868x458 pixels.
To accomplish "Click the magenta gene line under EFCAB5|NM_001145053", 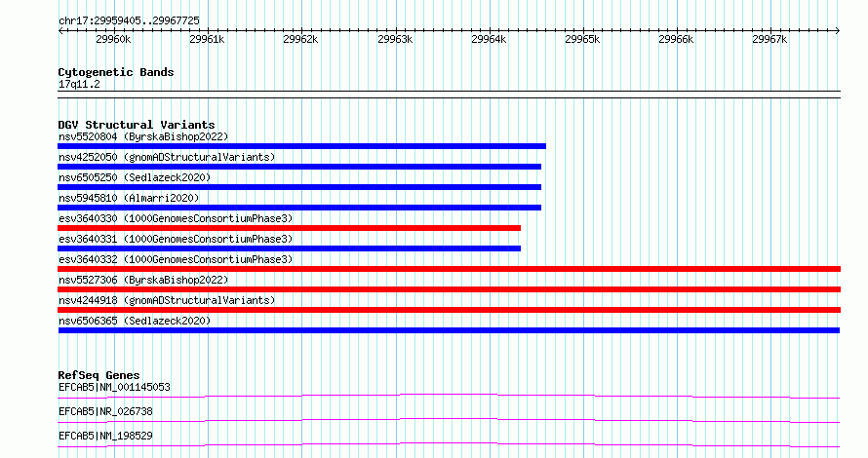I will [449, 396].
